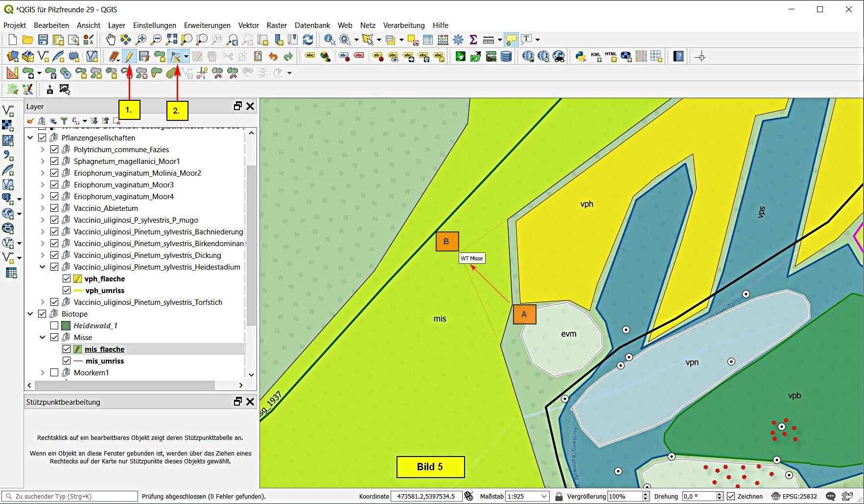864x504 pixels.
Task: Open the Vektor menu
Action: (248, 25)
